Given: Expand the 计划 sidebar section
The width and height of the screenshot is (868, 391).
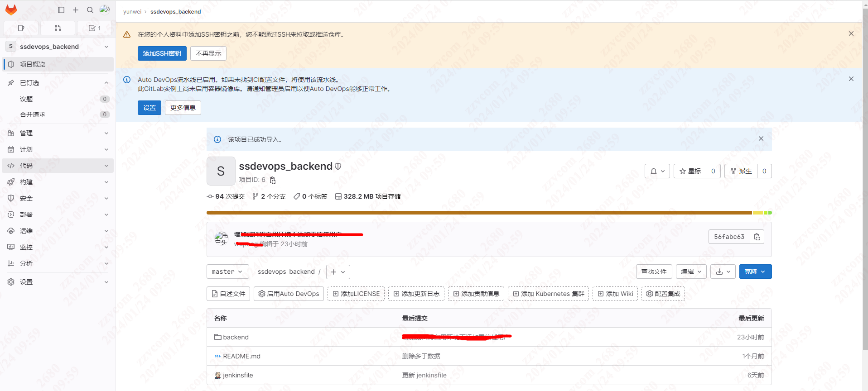Looking at the screenshot, I should 58,149.
